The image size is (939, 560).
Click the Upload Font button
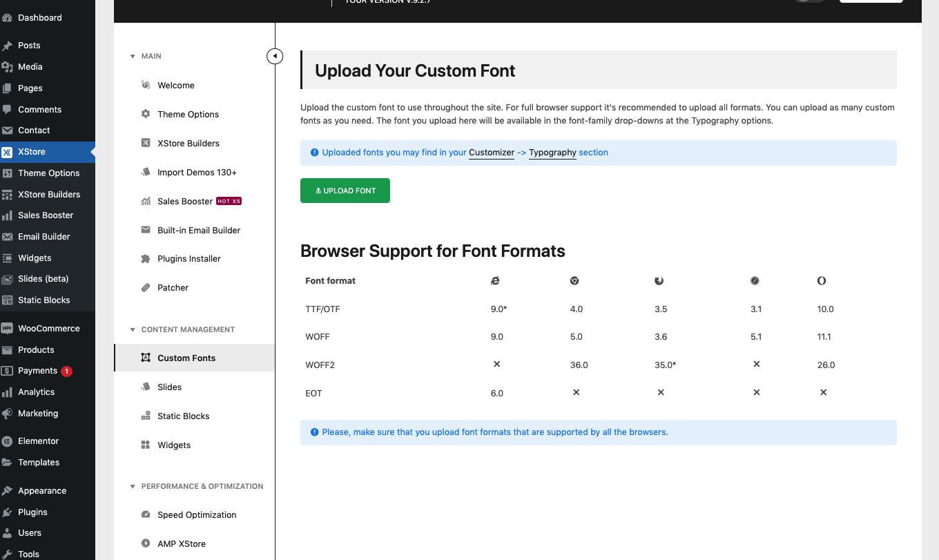click(x=345, y=191)
